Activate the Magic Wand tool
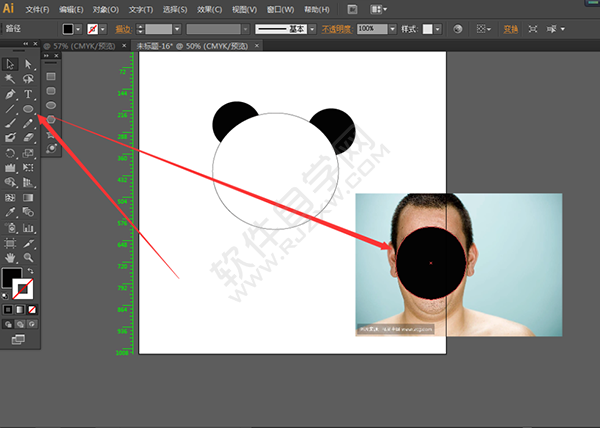Screen dimensions: 600x428 tap(10, 78)
